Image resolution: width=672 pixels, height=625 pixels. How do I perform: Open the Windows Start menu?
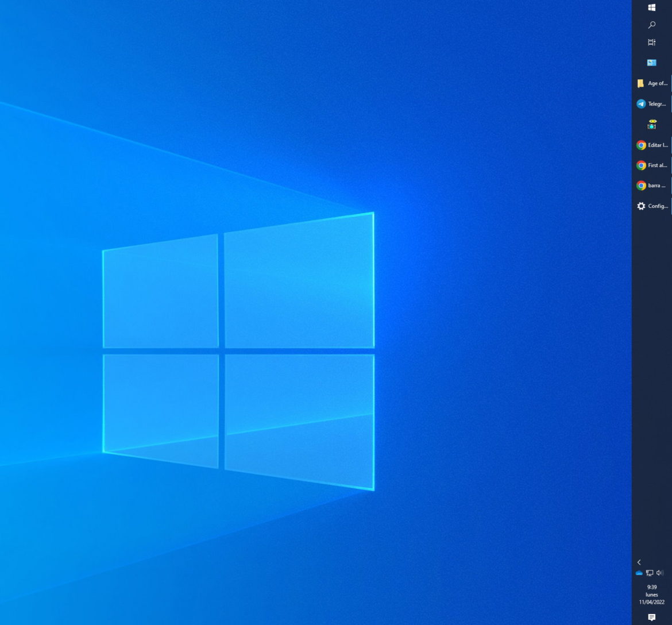point(651,8)
